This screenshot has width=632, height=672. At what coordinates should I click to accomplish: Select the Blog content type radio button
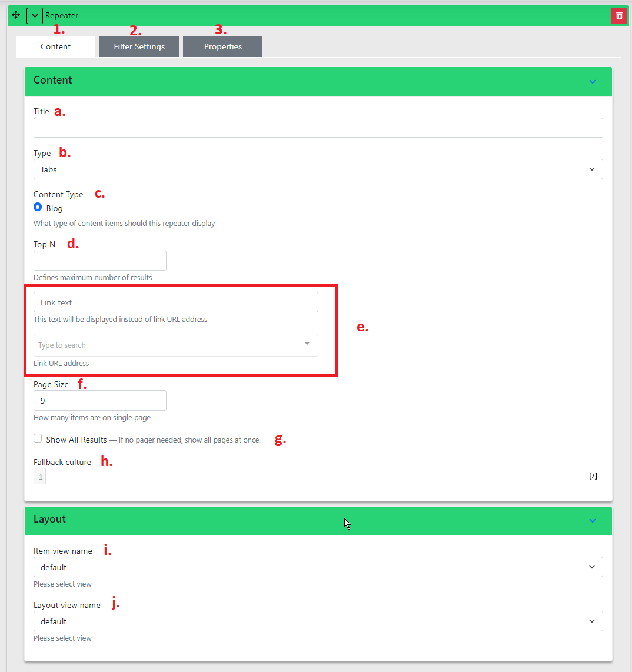[38, 208]
